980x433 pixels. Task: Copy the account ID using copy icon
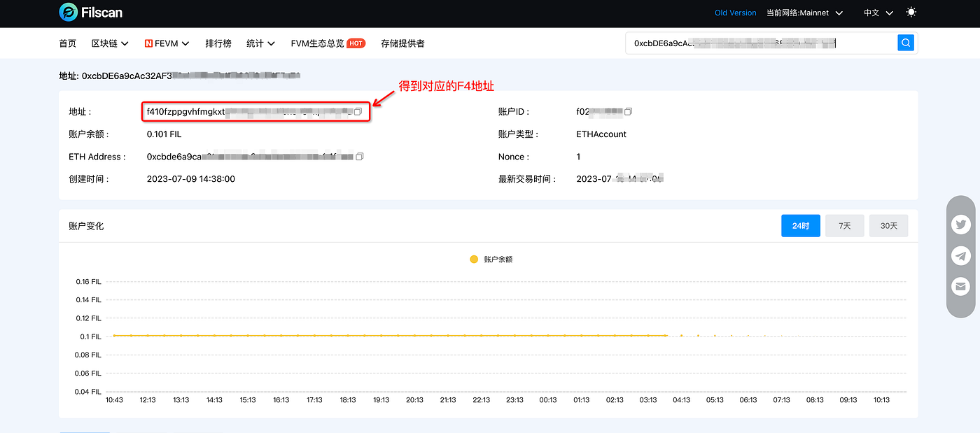click(628, 112)
